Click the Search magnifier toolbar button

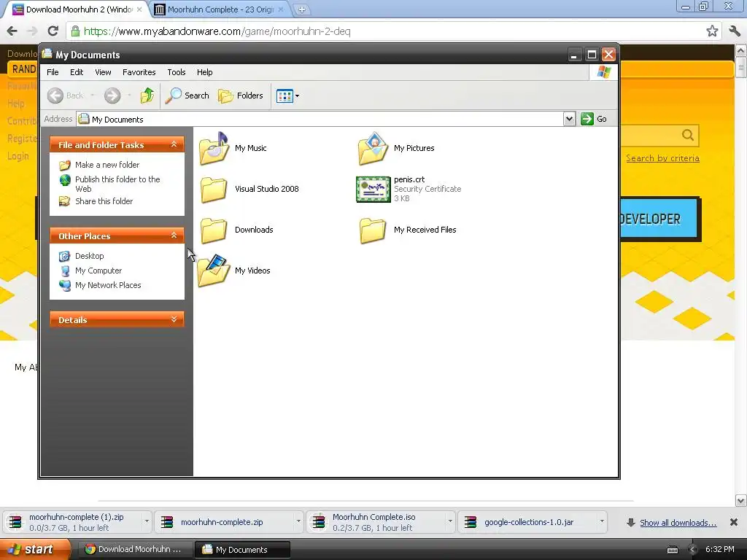(x=187, y=96)
